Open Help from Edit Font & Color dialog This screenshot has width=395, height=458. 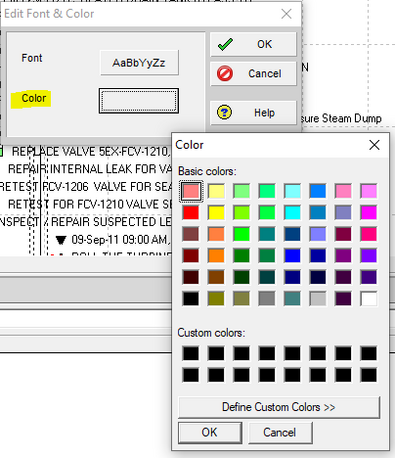pos(253,112)
